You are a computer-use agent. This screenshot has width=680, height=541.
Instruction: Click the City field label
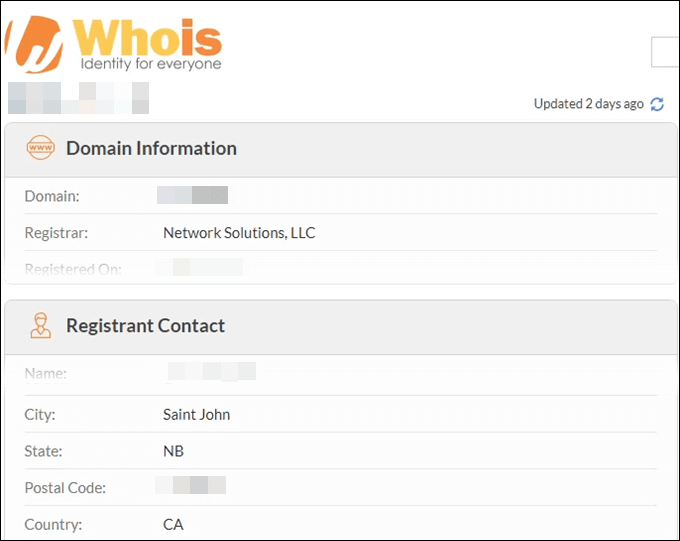(40, 414)
